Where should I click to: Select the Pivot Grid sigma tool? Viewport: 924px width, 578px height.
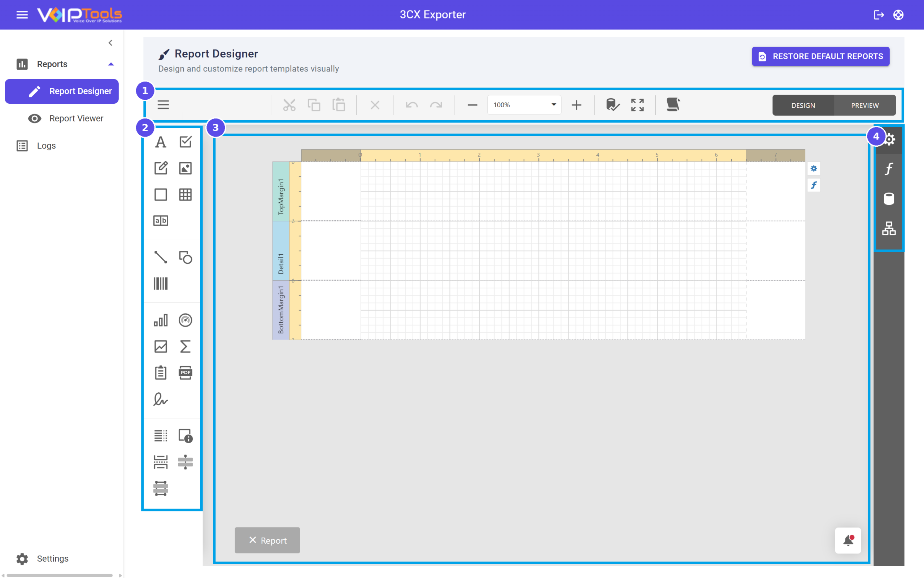click(186, 346)
